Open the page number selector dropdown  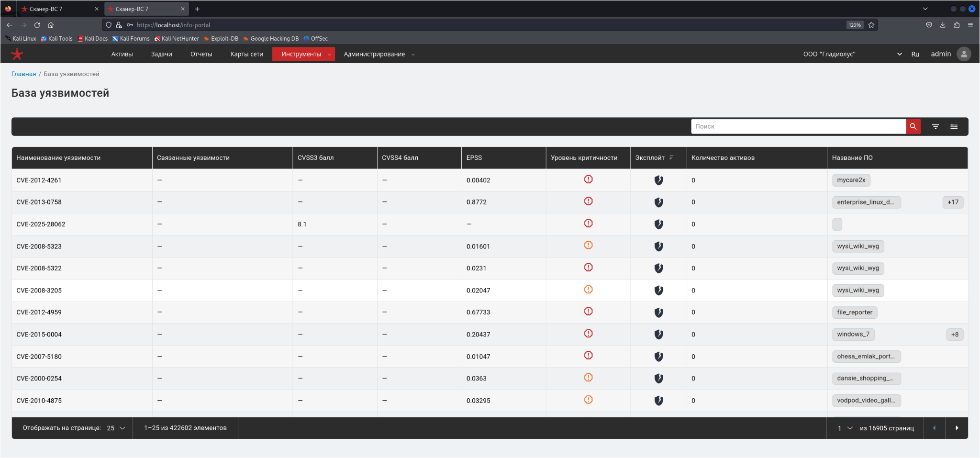point(845,428)
